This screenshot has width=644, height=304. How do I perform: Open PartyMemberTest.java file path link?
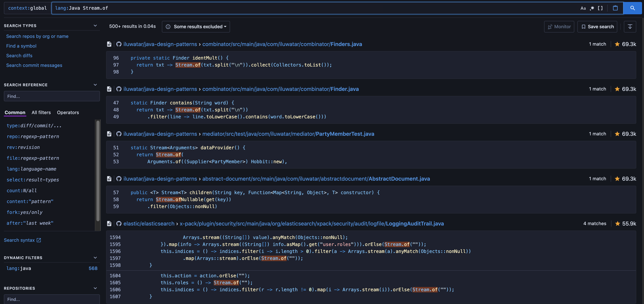click(x=288, y=134)
